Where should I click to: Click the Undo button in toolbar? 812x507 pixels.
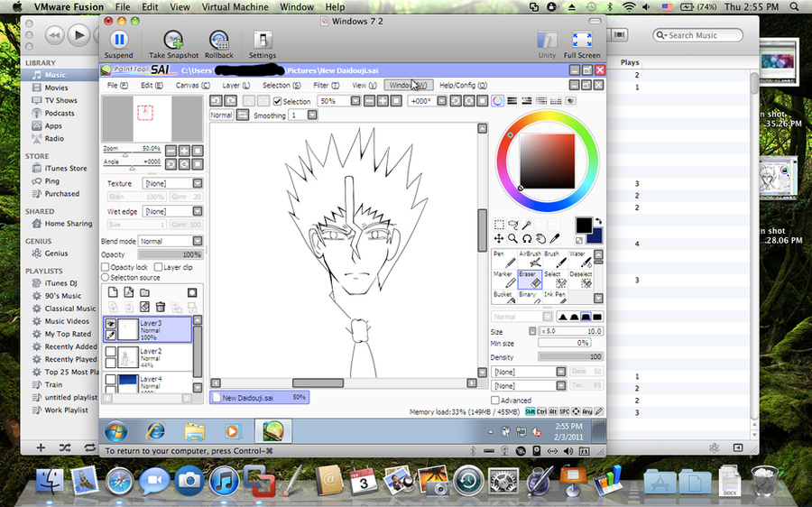tap(216, 101)
